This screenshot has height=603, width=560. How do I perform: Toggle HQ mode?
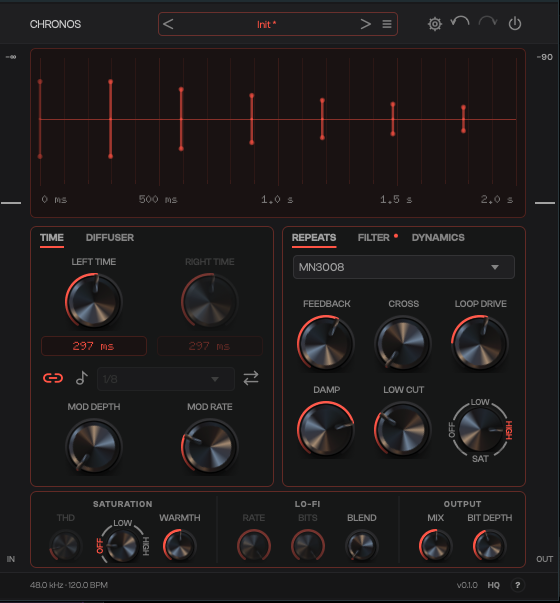click(x=493, y=585)
